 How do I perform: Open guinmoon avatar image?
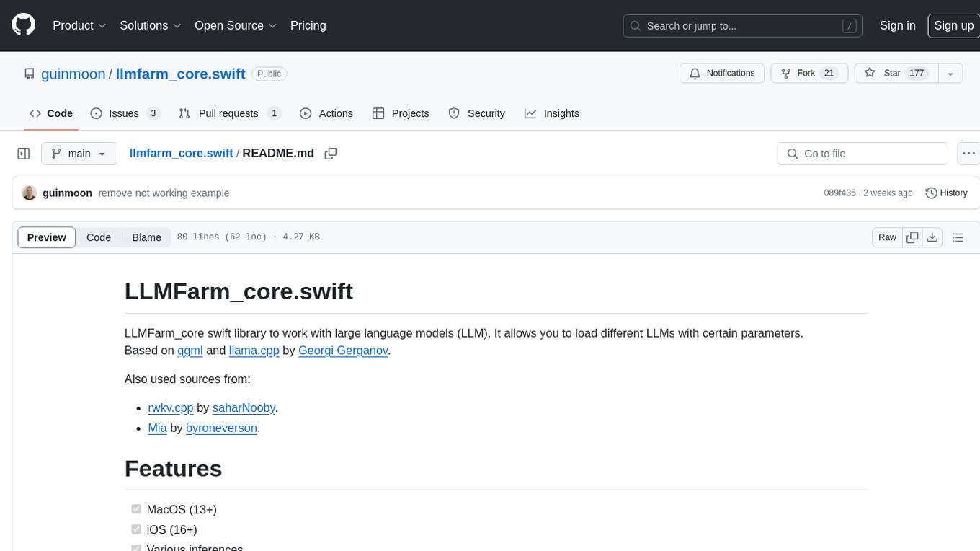coord(30,193)
